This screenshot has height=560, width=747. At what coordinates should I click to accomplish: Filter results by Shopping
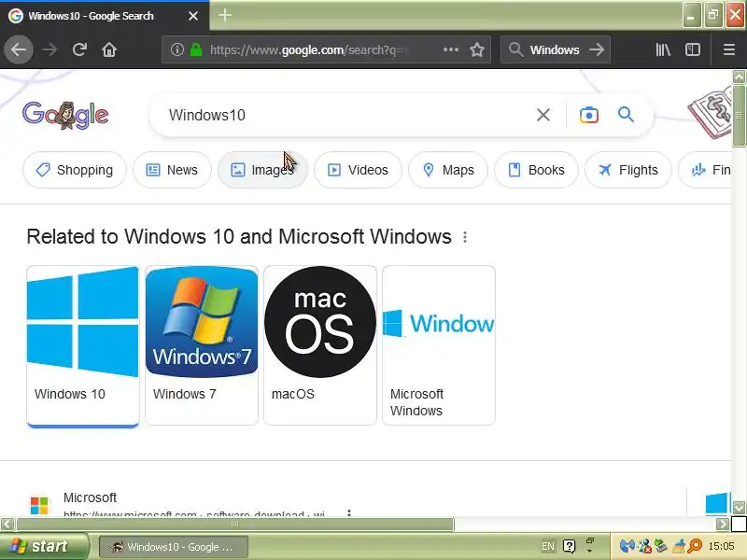pyautogui.click(x=75, y=170)
